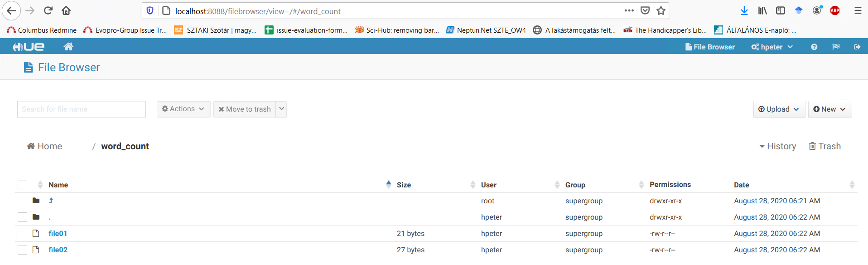Click the flag tour icon in header
Image resolution: width=868 pixels, height=265 pixels.
836,47
